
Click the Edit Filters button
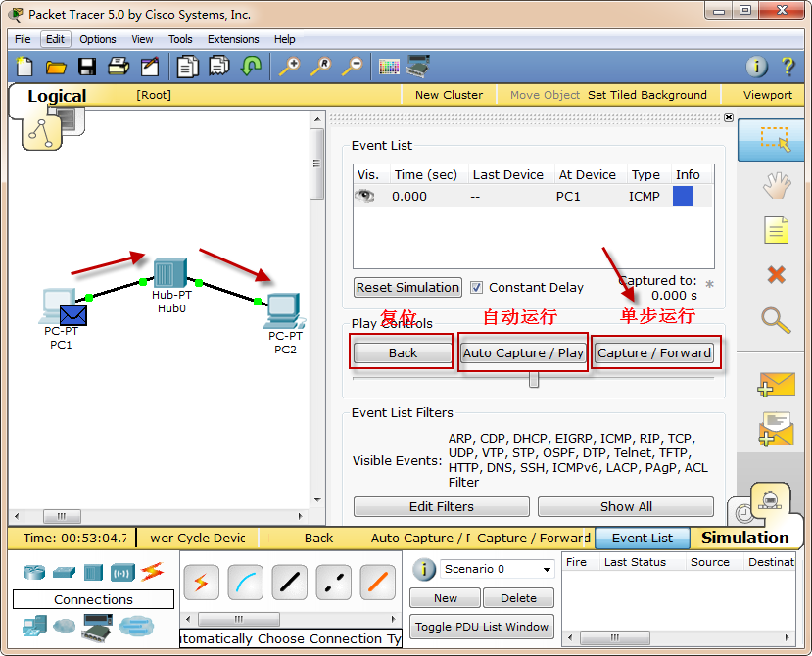[441, 506]
